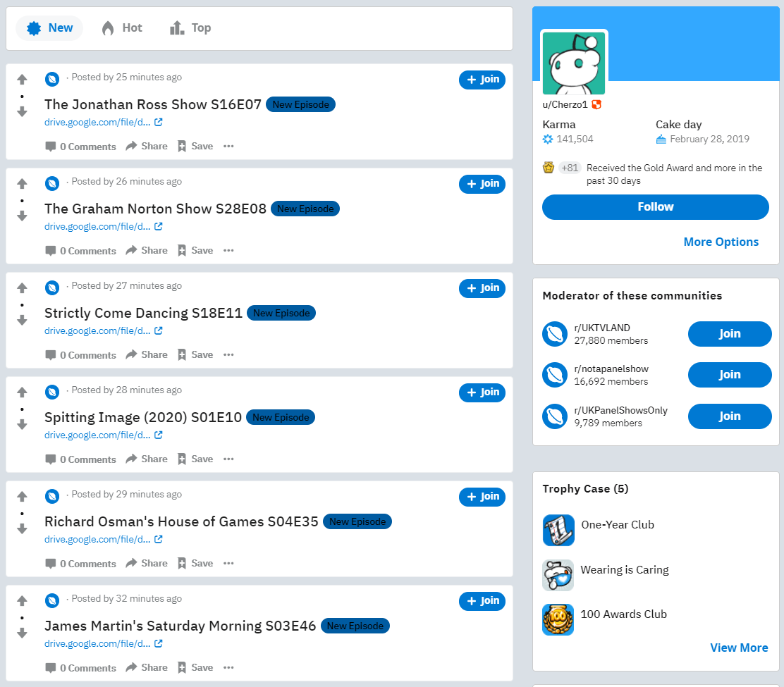
Task: Click One-Year Club trophy icon
Action: click(558, 530)
